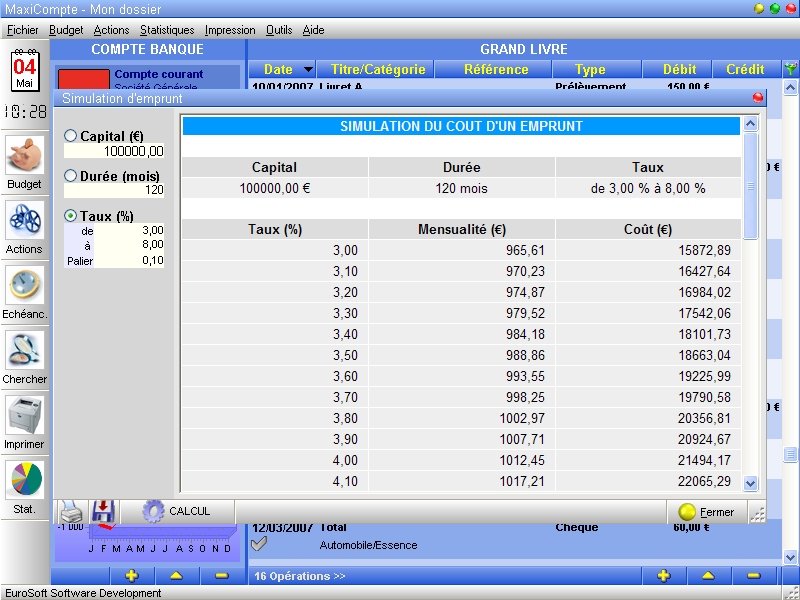The height and width of the screenshot is (600, 800).
Task: Select the Taux (%) radio button
Action: coord(71,216)
